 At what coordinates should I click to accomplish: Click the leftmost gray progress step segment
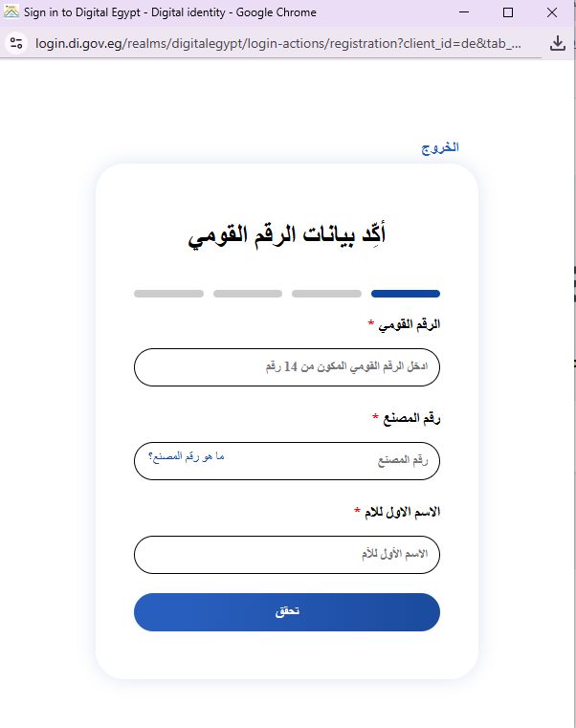[168, 294]
